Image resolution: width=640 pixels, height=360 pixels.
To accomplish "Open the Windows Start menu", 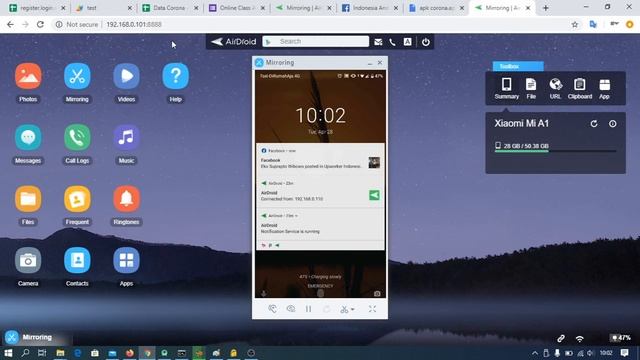I will coord(8,353).
